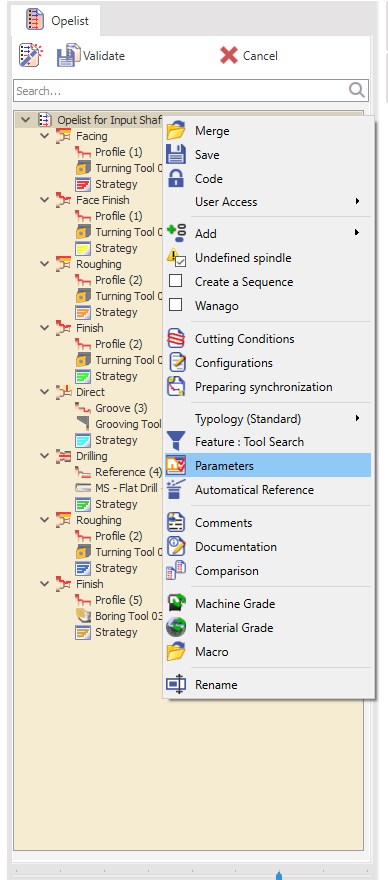
Task: Click the Facing operation icon in tree
Action: (x=63, y=136)
